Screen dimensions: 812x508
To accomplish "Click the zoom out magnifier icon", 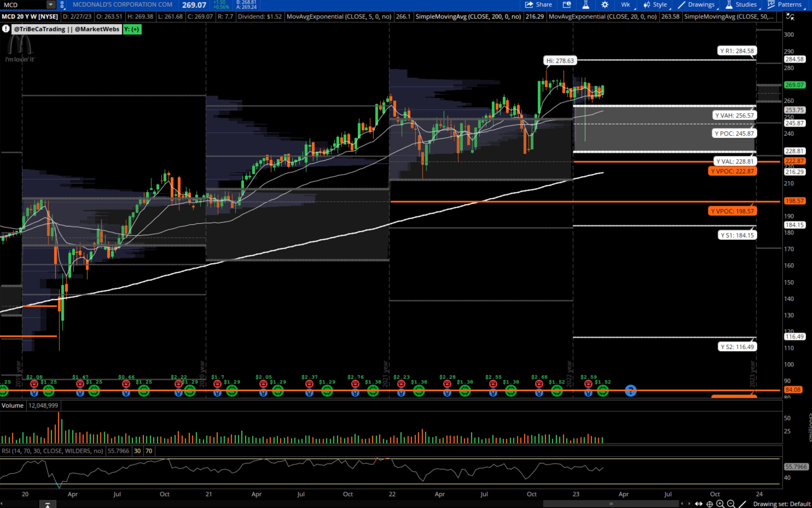I will 731,504.
